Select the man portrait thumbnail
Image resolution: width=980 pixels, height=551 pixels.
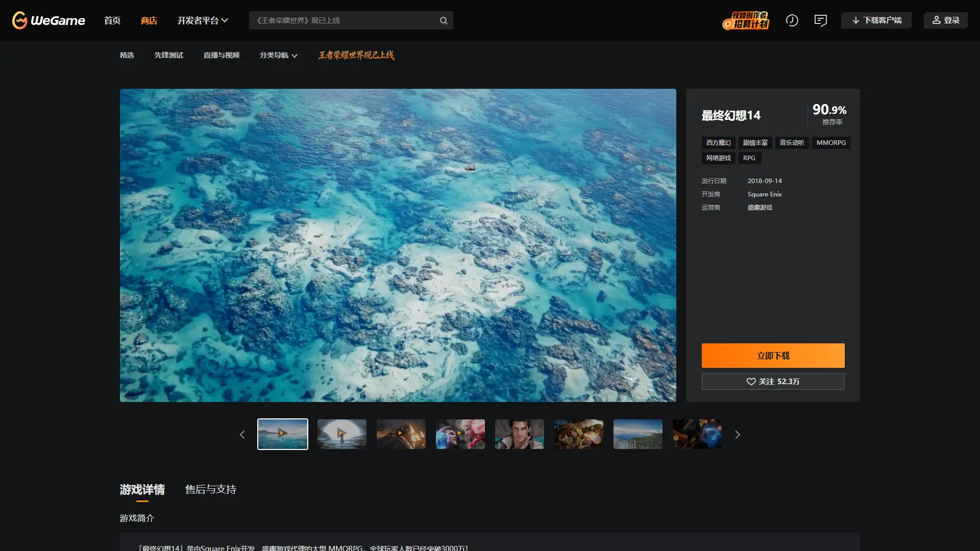click(x=519, y=434)
